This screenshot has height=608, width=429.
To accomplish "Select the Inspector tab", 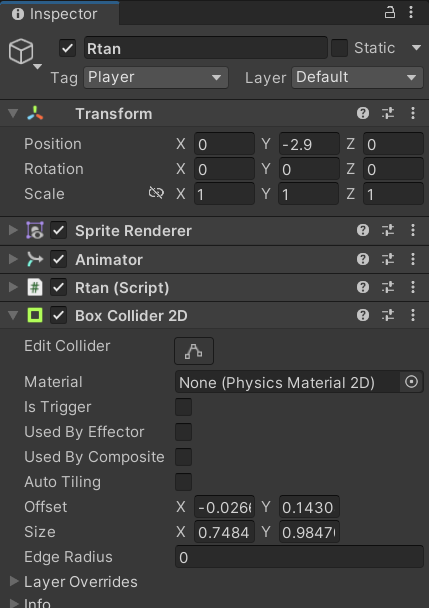I will tap(59, 14).
